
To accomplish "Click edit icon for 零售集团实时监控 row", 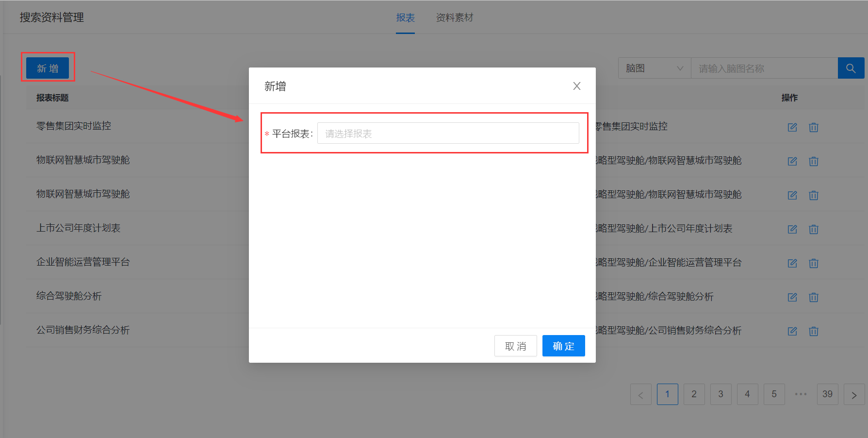I will coord(792,127).
